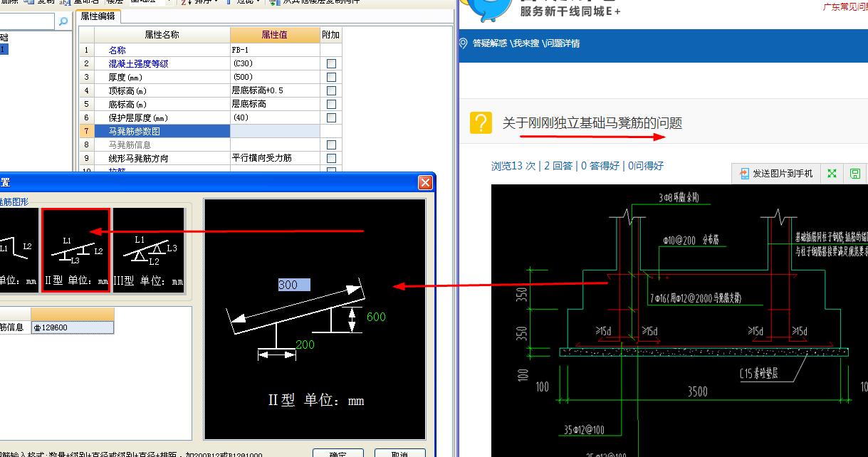Click the 发送图片到手机 button
The height and width of the screenshot is (457, 868).
(x=777, y=173)
